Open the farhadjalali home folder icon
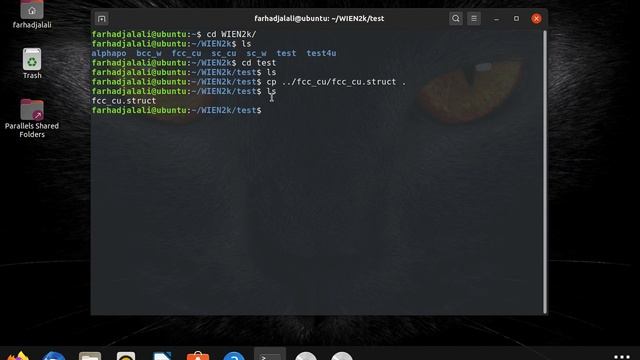This screenshot has width=640, height=360. pos(32,14)
